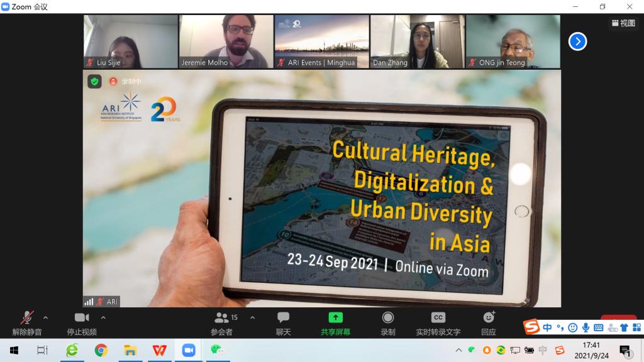The width and height of the screenshot is (644, 362).
Task: Show next participants with blue arrow
Action: 577,41
